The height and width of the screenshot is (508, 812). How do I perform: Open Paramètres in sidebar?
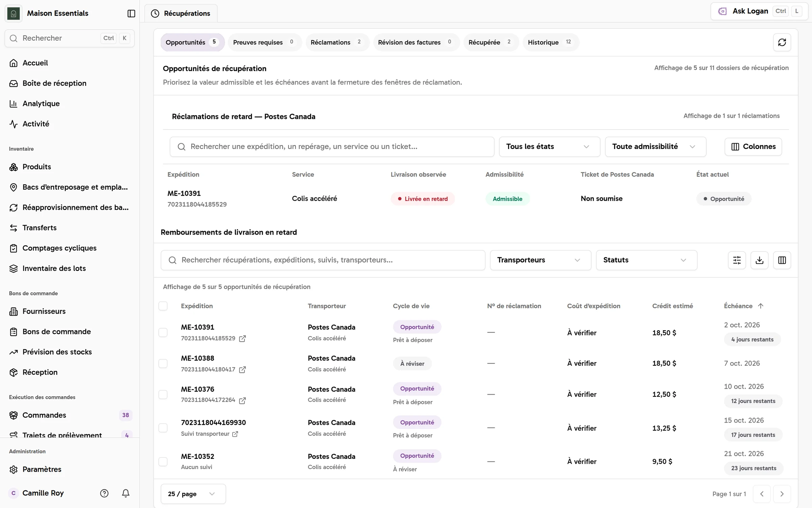point(70,469)
